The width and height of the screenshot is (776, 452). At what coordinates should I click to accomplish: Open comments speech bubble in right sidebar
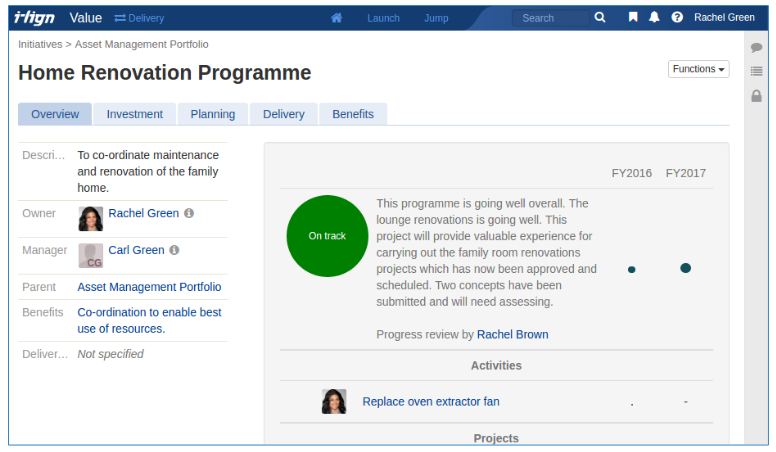[x=756, y=47]
